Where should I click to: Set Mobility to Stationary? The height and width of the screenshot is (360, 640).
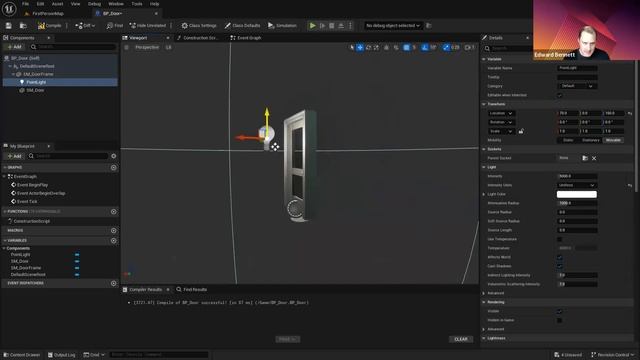pos(590,140)
